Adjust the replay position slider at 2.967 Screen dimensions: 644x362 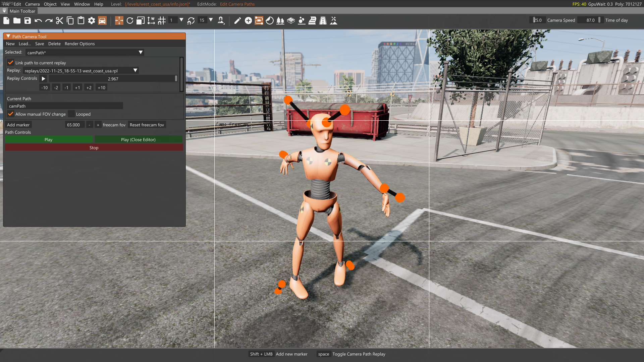tap(113, 79)
